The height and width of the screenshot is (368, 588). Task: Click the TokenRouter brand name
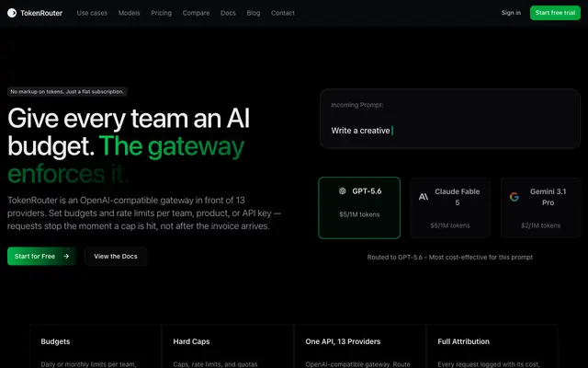point(41,13)
